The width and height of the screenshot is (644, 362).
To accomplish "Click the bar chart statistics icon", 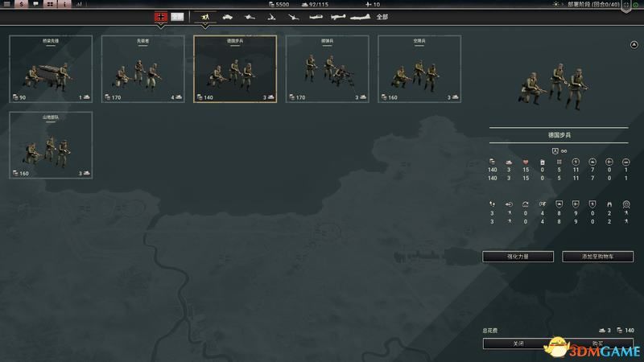I will click(x=79, y=4).
